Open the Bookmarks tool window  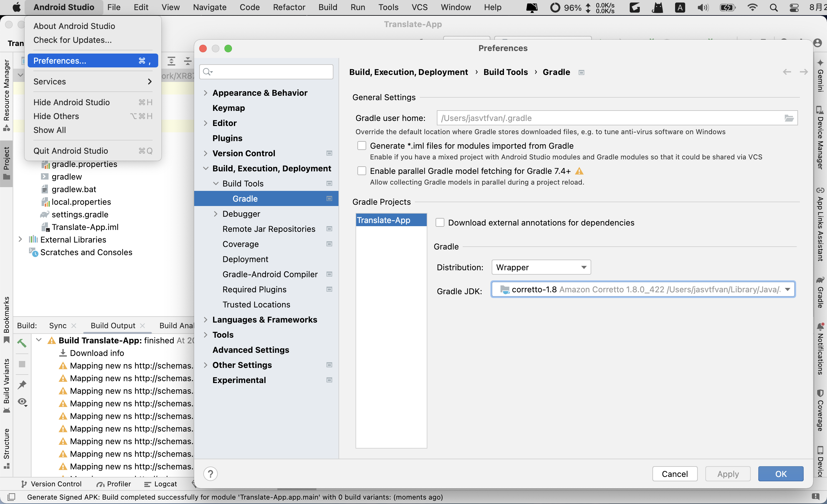click(6, 319)
